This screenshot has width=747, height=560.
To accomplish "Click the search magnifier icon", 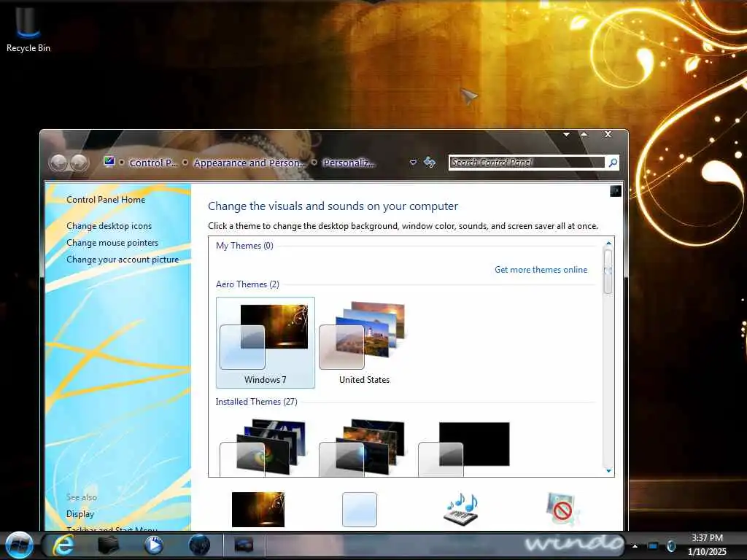I will (613, 163).
